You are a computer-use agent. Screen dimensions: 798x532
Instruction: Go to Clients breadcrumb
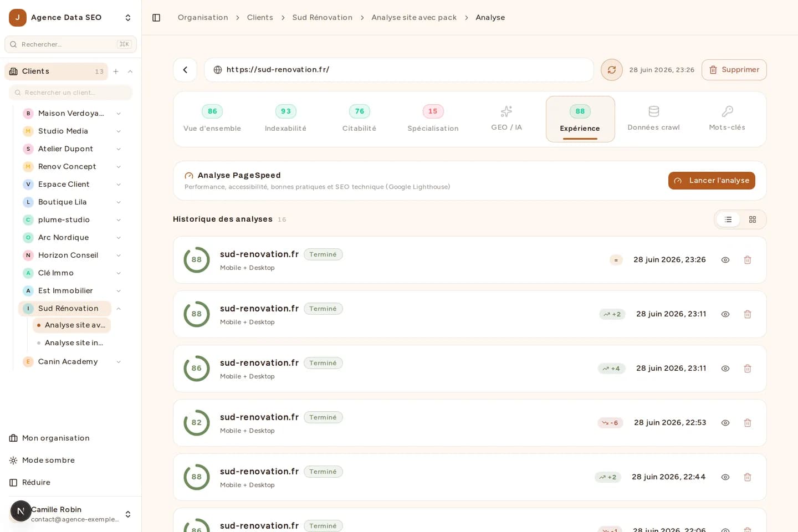pyautogui.click(x=260, y=18)
